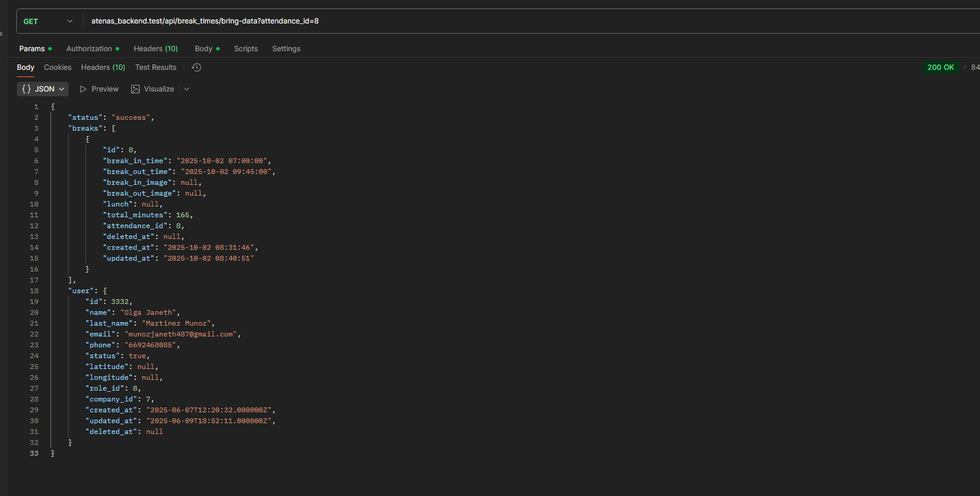Open the response history clock icon
The image size is (980, 496).
pyautogui.click(x=196, y=67)
